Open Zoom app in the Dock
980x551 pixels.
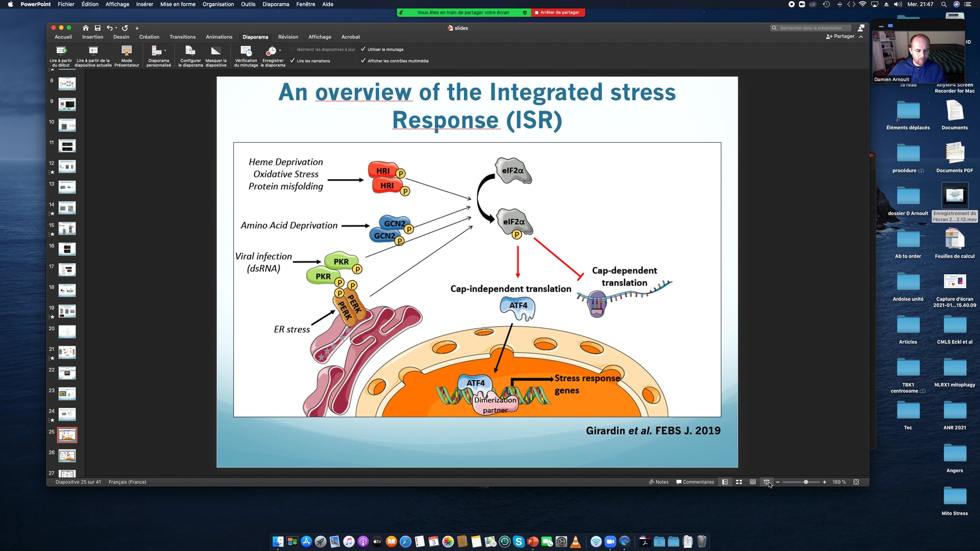[x=610, y=542]
